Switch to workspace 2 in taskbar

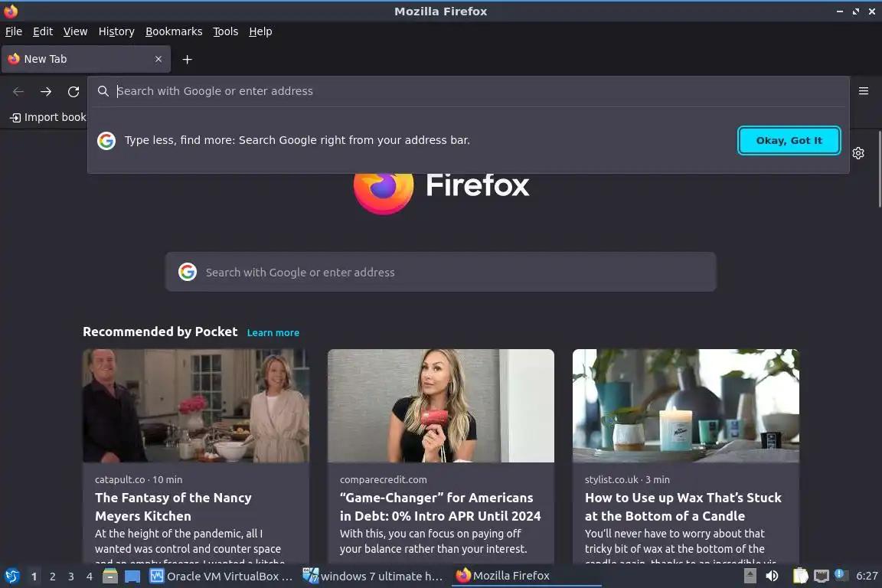52,577
